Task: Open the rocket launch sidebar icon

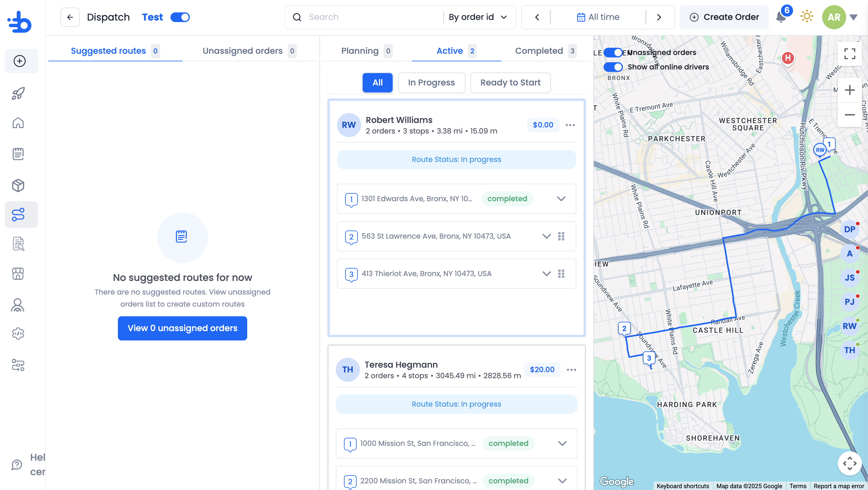Action: pyautogui.click(x=18, y=93)
